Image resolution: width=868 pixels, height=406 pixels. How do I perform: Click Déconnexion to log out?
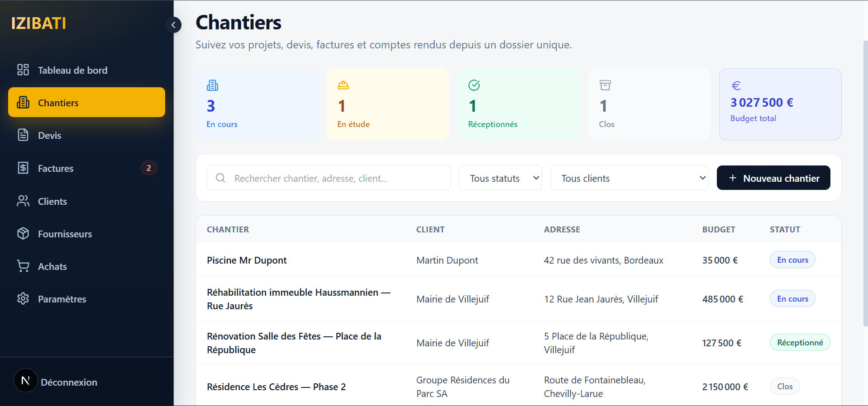(x=69, y=382)
